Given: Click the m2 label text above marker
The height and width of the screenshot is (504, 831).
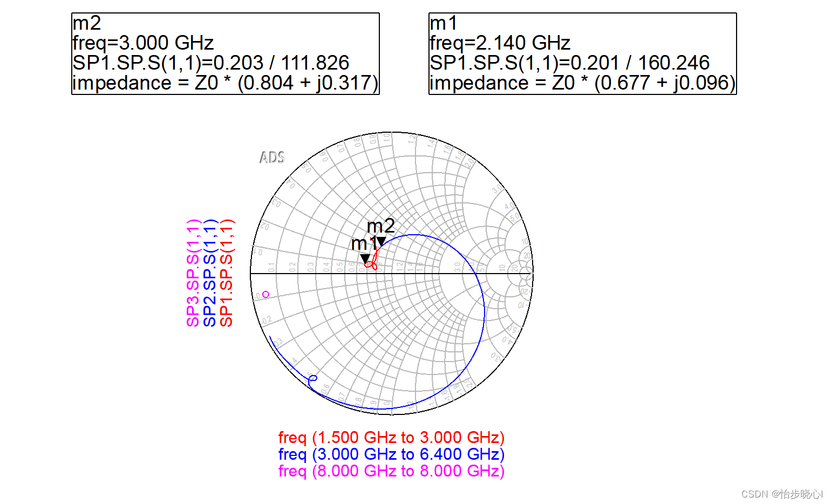Looking at the screenshot, I should pyautogui.click(x=381, y=226).
